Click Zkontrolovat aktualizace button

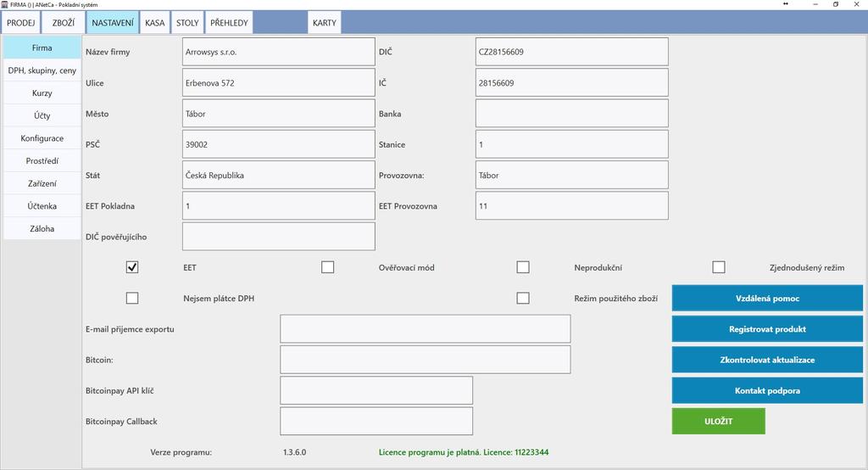coord(767,360)
